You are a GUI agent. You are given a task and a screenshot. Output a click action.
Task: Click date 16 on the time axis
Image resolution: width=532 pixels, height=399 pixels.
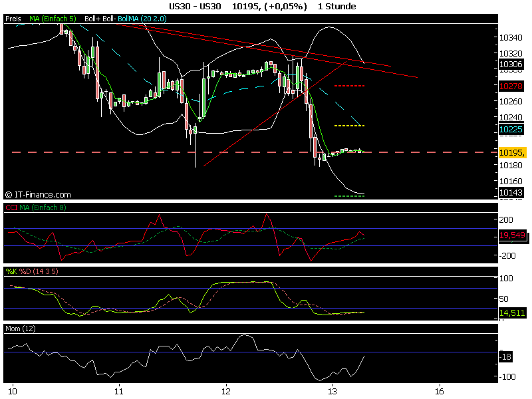pyautogui.click(x=440, y=391)
